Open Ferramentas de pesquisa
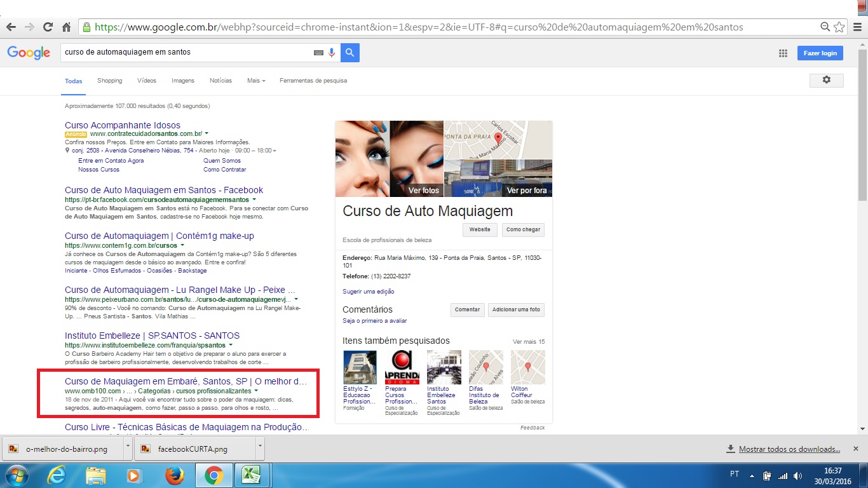This screenshot has height=488, width=868. click(313, 81)
